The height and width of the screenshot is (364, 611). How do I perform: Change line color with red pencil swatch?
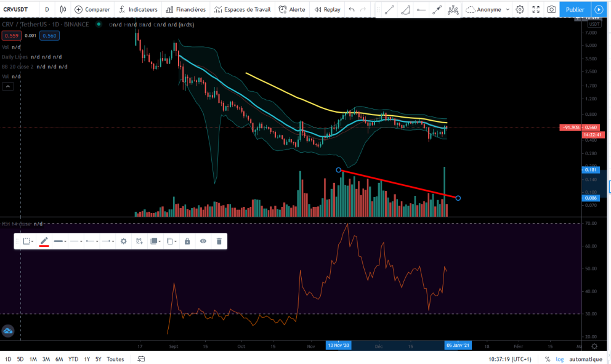tap(44, 241)
